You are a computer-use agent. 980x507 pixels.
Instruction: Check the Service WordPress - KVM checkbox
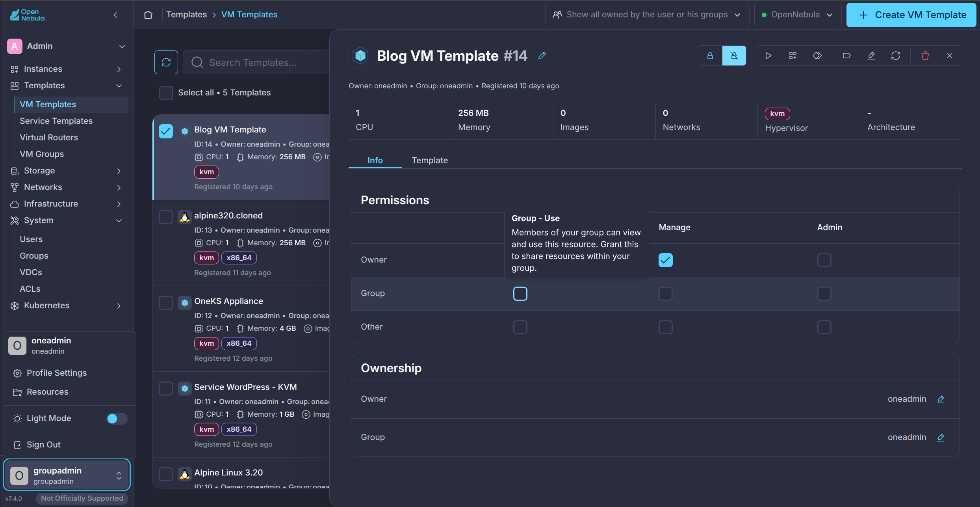pos(166,388)
